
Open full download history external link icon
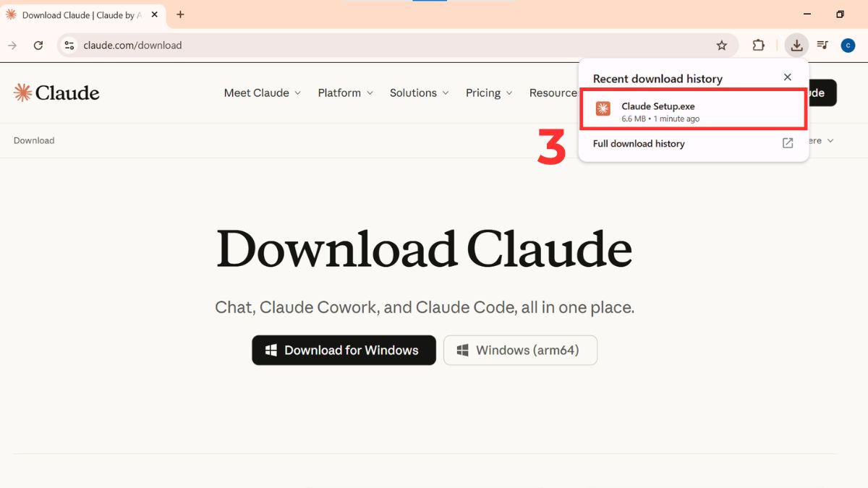click(x=788, y=143)
